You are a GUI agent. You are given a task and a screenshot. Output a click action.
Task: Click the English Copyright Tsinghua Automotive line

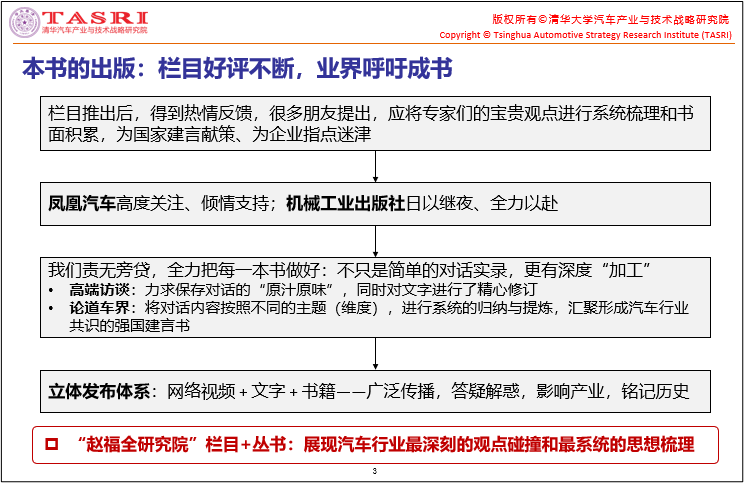585,35
